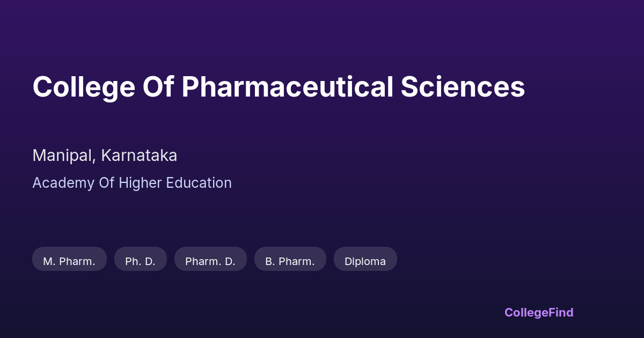
Task: Click the word "Of" in the subtitle
Action: [106, 183]
